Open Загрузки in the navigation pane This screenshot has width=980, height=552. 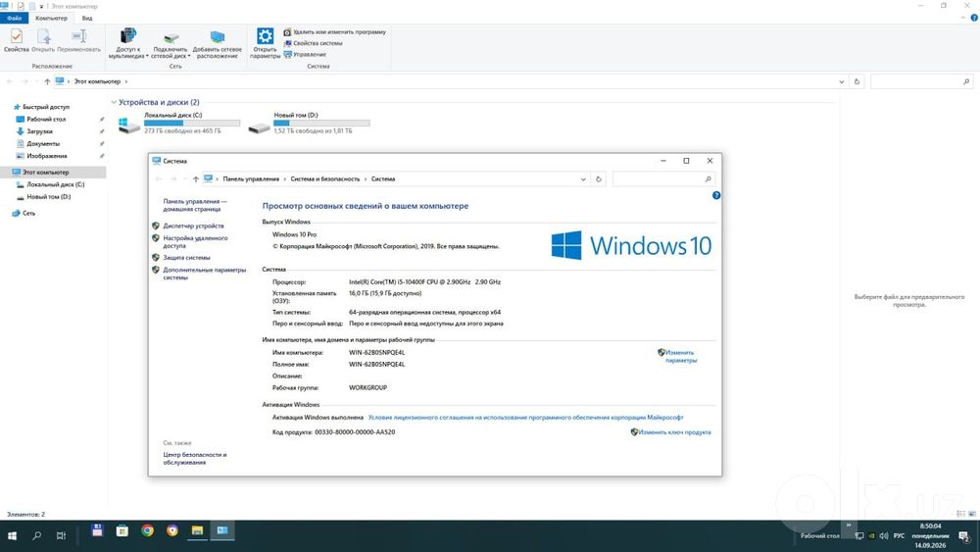pos(39,131)
